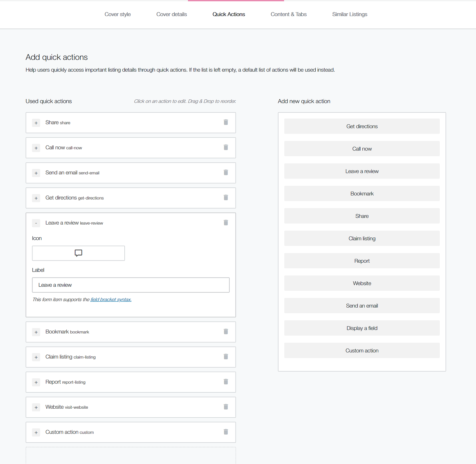Screen dimensions: 476x464
Task: Open the speech bubble icon picker
Action: tap(79, 253)
